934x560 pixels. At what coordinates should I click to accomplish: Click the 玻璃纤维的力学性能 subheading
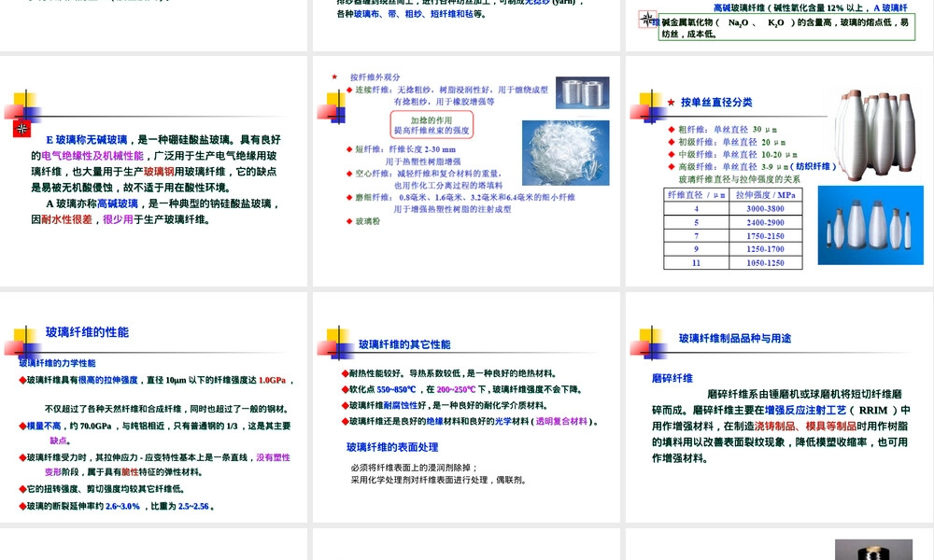point(57,363)
